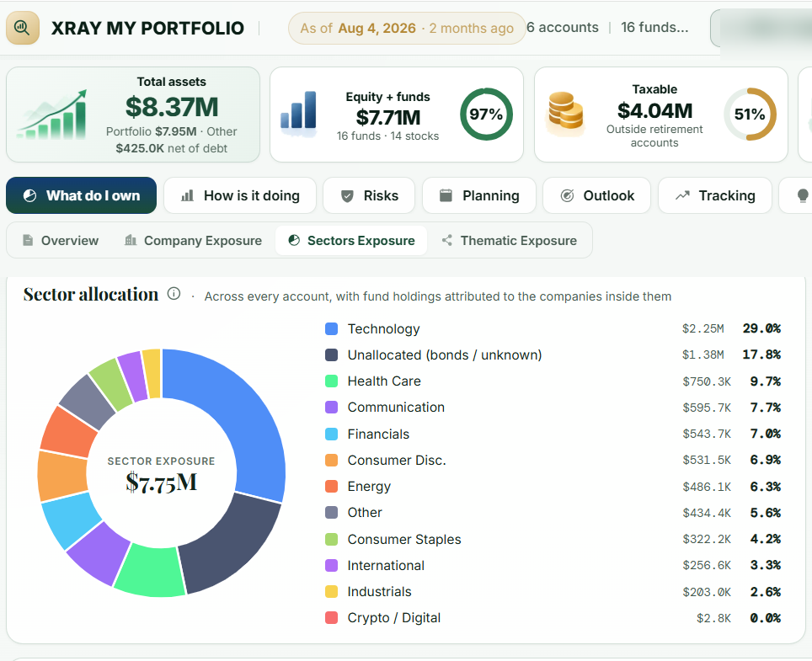
Task: Click the $8.37M total assets figure
Action: [171, 107]
